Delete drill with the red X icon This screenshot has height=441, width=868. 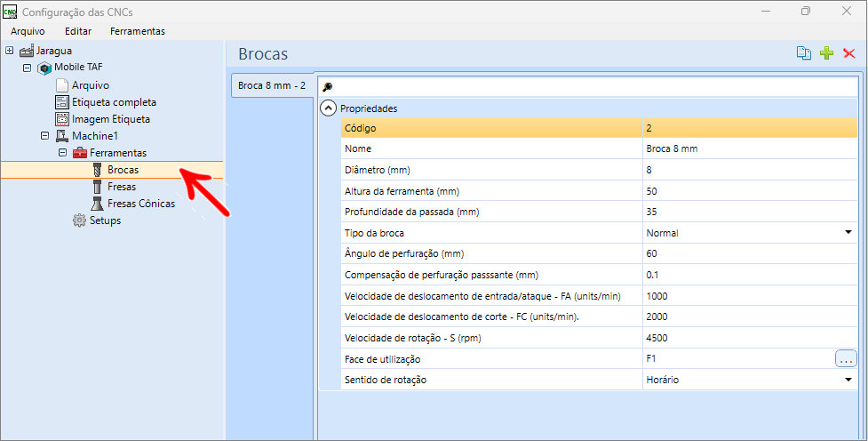click(848, 53)
